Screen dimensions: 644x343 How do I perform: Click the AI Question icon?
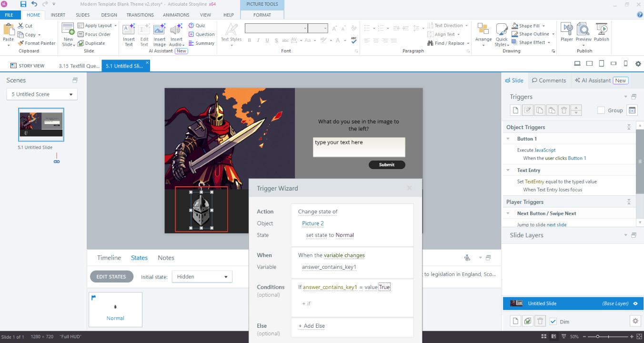(x=191, y=34)
